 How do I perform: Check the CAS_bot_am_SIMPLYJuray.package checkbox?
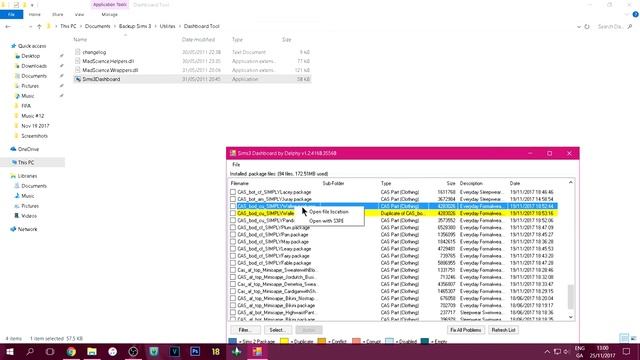click(233, 199)
